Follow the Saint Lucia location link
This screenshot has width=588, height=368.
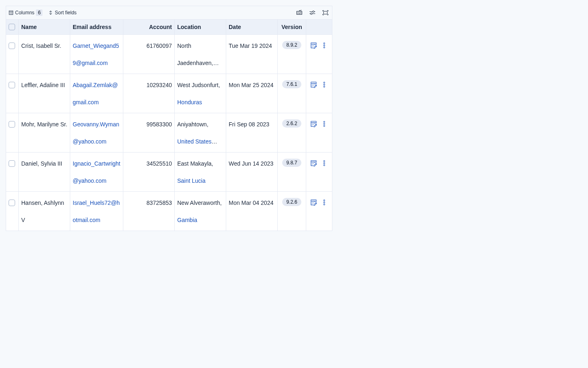pos(191,181)
